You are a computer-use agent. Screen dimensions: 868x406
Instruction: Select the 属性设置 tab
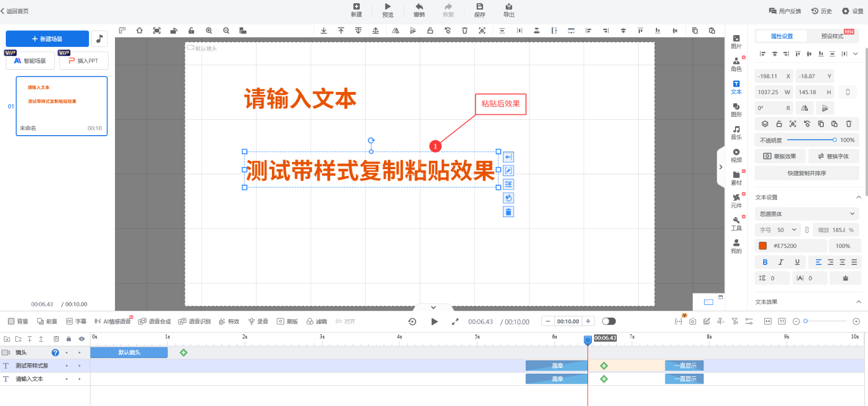tap(781, 36)
